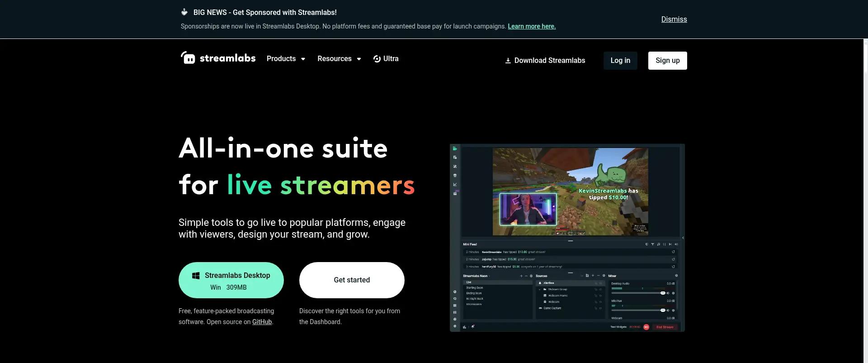This screenshot has height=363, width=868.
Task: Click the Windows logo on Streamlabs Desktop button
Action: pos(196,275)
